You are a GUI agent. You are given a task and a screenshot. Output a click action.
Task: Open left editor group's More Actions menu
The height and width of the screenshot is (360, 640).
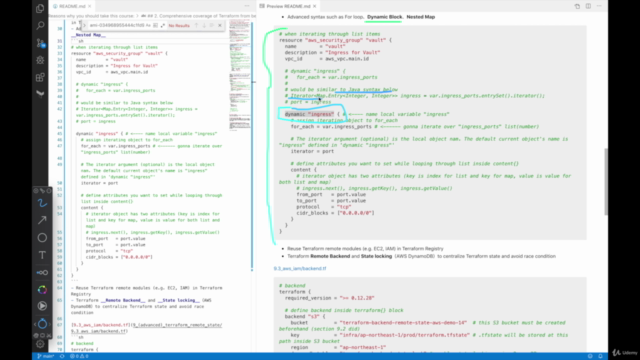pyautogui.click(x=247, y=6)
